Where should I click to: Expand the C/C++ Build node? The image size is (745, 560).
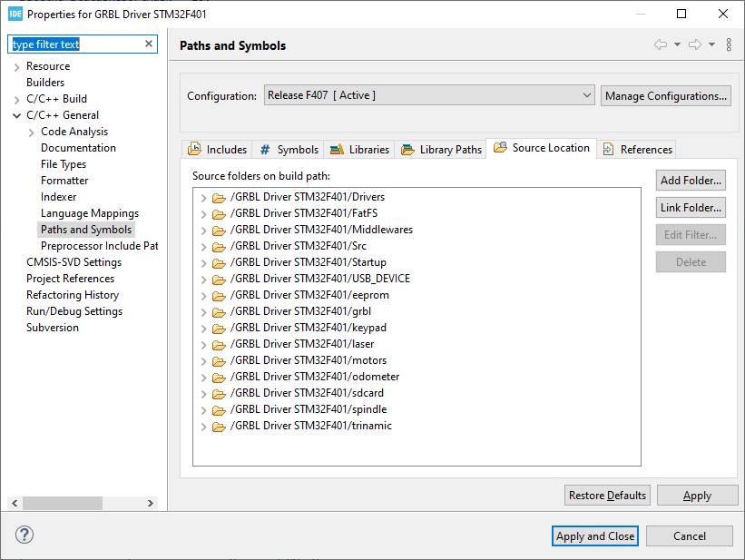(x=16, y=99)
